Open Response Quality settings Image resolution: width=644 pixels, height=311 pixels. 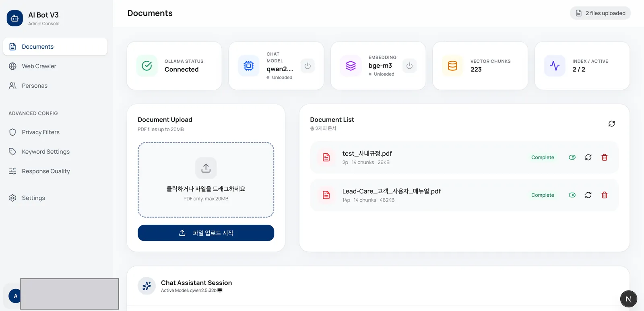[55, 171]
